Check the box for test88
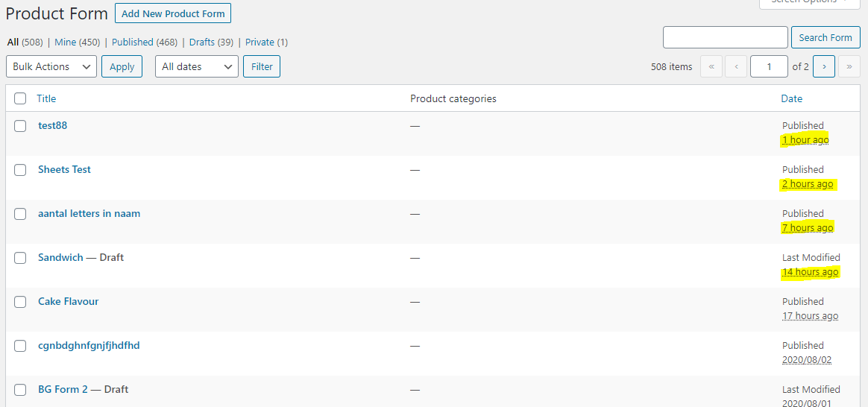This screenshot has height=407, width=868. (20, 126)
